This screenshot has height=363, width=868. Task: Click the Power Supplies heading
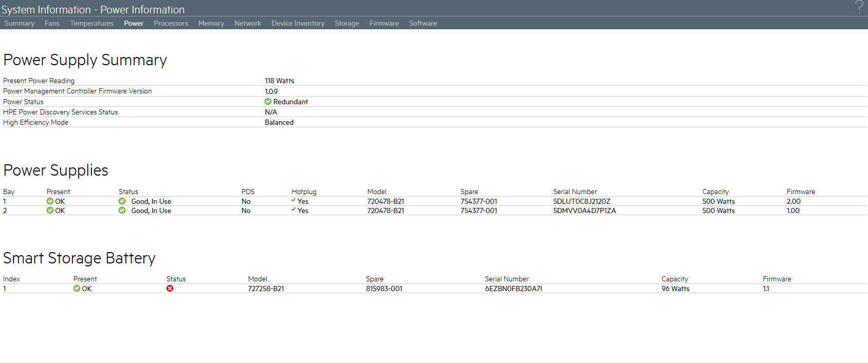pos(56,170)
